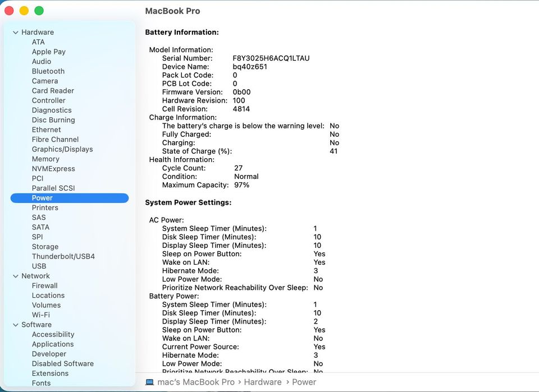Click State of Charge value 41
Screen dimensions: 539x392
pos(334,151)
